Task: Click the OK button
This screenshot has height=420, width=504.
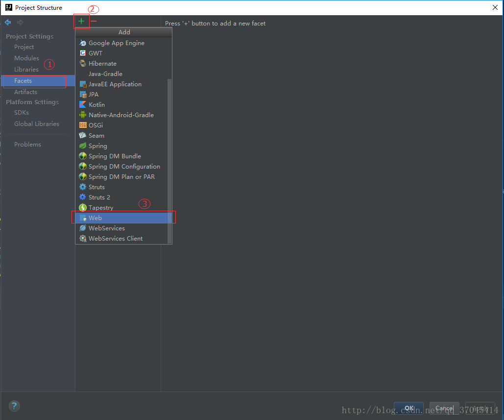Action: tap(408, 408)
